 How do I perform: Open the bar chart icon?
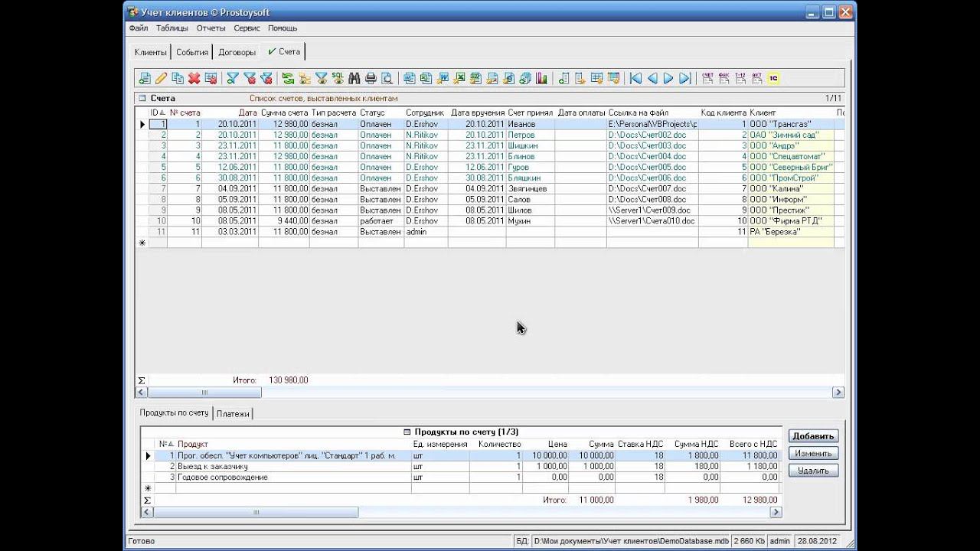542,78
